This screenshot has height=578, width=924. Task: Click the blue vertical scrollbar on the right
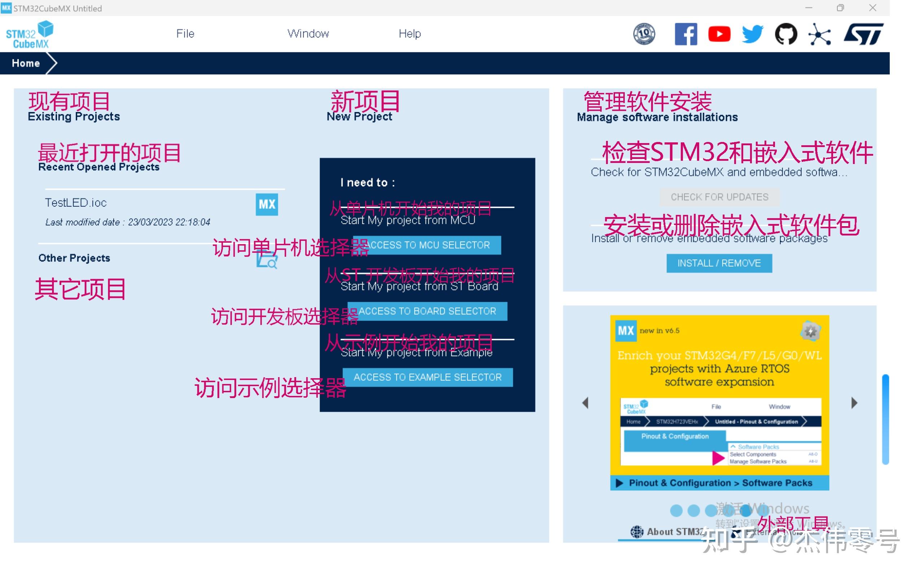(885, 420)
